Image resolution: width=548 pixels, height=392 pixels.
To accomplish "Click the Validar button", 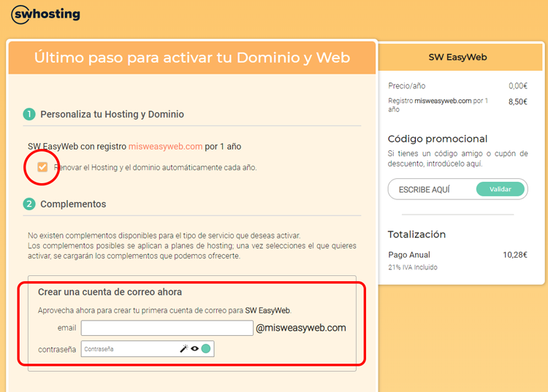I will pyautogui.click(x=500, y=189).
